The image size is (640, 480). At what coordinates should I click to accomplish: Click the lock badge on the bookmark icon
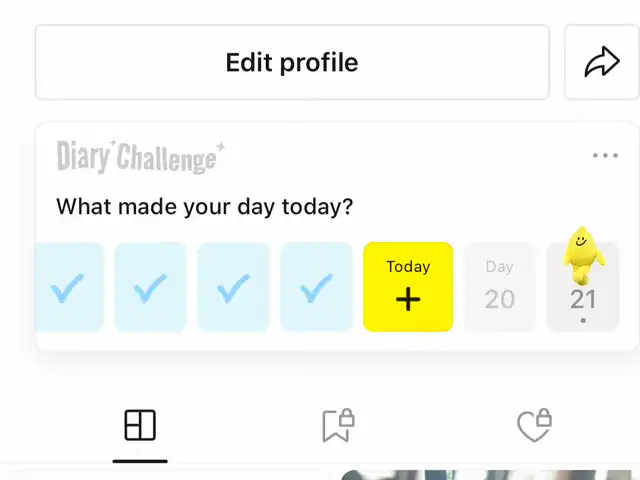tap(347, 418)
